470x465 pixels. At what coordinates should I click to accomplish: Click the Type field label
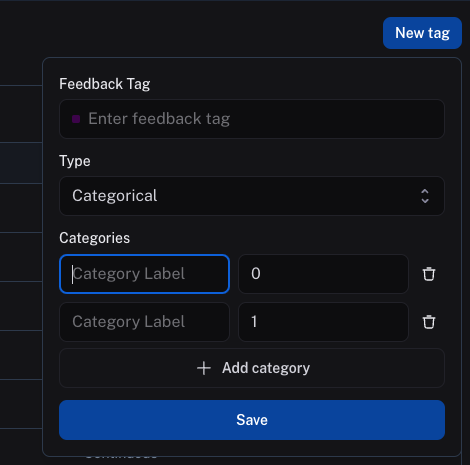click(75, 161)
